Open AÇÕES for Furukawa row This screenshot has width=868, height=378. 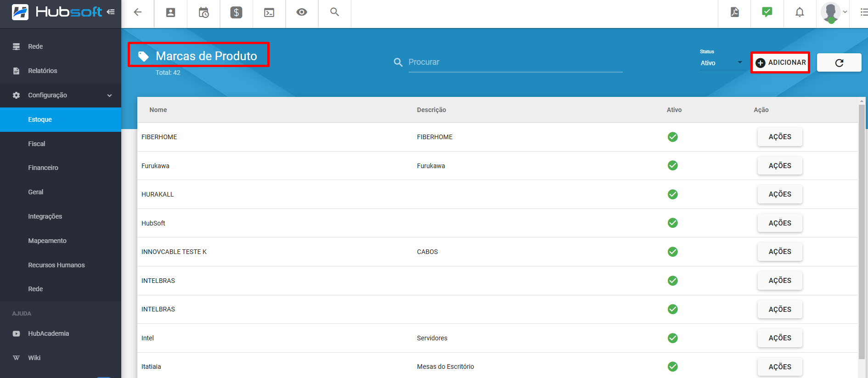click(780, 166)
